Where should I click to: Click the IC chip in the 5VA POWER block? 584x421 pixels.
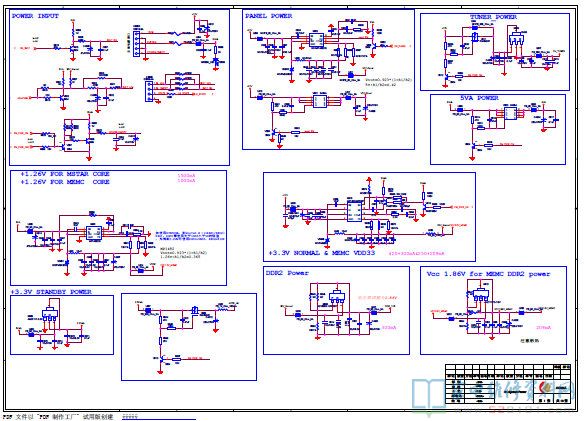coord(510,113)
